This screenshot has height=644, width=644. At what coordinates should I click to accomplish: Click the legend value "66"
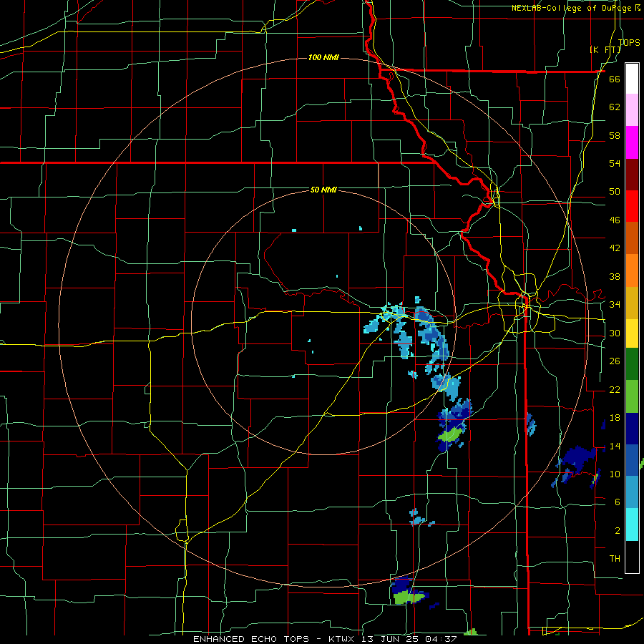[x=615, y=79]
